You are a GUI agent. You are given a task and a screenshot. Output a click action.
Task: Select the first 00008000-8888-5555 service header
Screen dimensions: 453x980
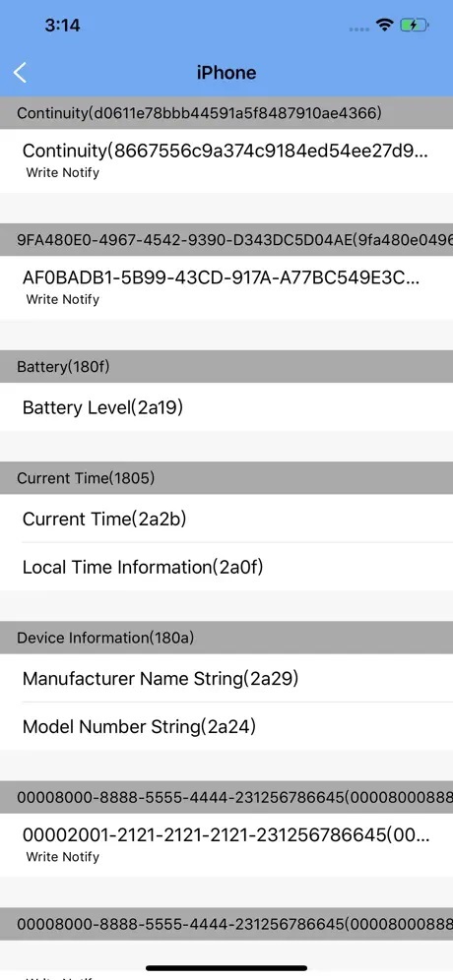point(226,798)
